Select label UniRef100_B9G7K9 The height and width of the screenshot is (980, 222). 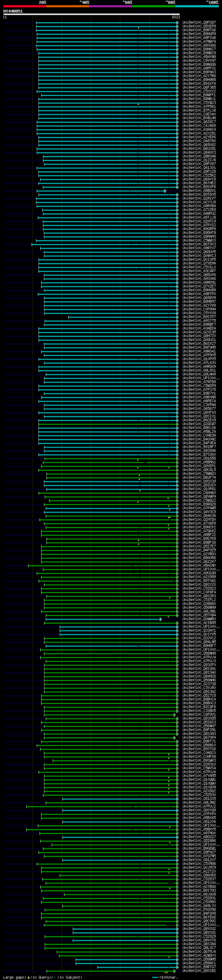tap(199, 539)
